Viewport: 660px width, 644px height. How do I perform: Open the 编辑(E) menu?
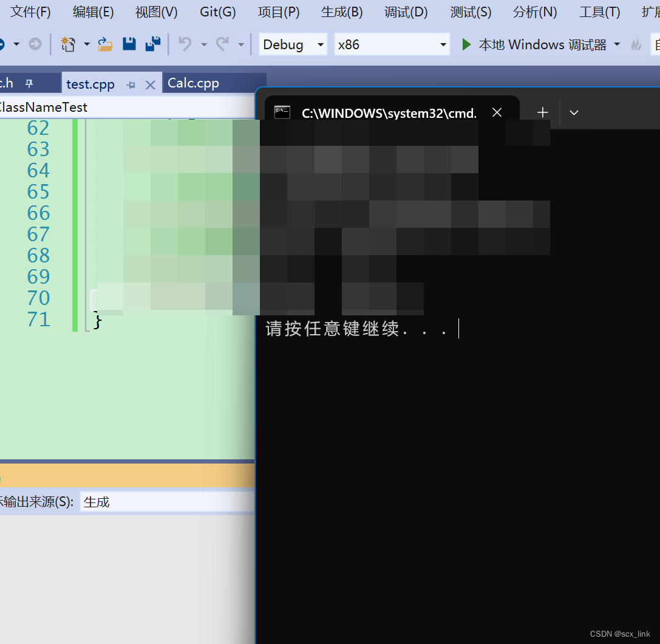[93, 12]
